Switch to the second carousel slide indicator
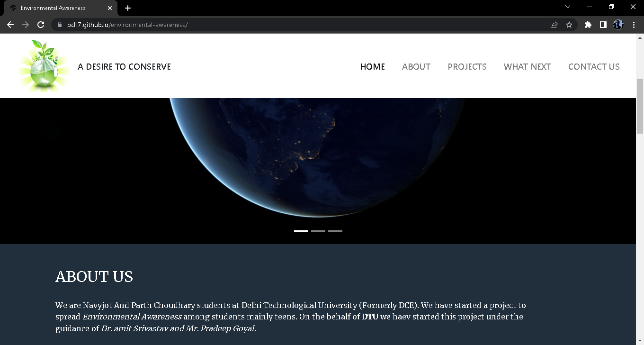 (318, 231)
